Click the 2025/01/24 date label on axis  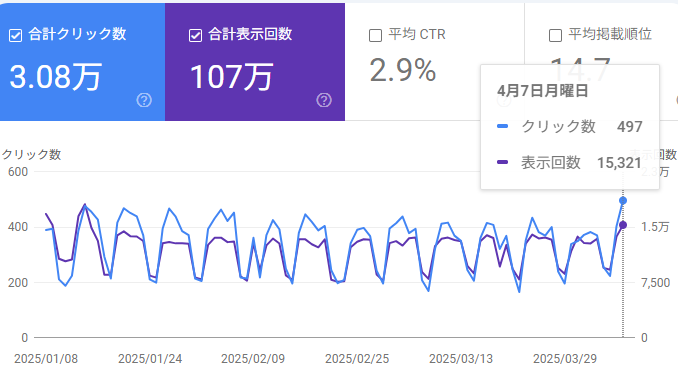click(150, 359)
